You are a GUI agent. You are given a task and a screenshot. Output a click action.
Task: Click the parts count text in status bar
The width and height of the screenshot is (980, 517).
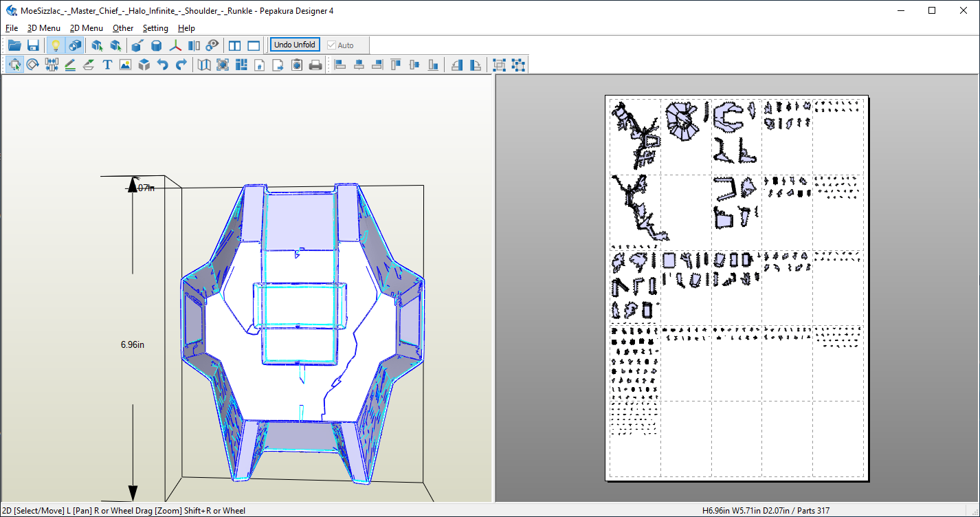(812, 511)
